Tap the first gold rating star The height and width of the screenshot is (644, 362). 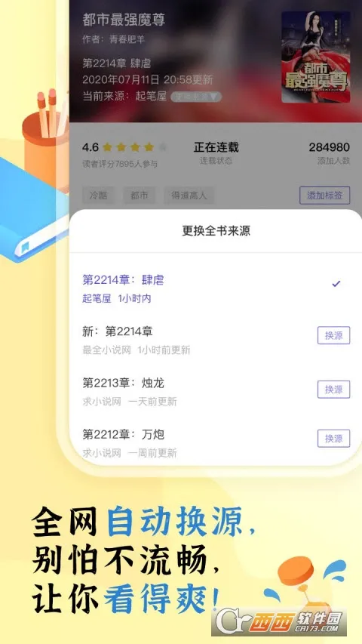(108, 147)
